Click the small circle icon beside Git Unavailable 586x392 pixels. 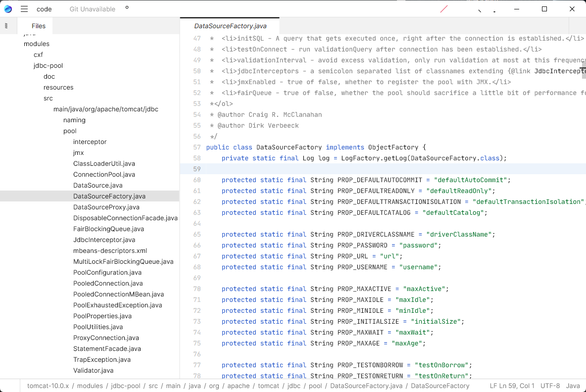[x=127, y=7]
